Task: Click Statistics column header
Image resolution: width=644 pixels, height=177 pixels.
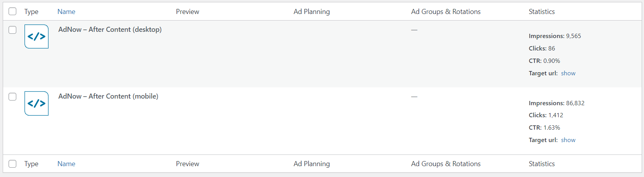Action: 542,12
